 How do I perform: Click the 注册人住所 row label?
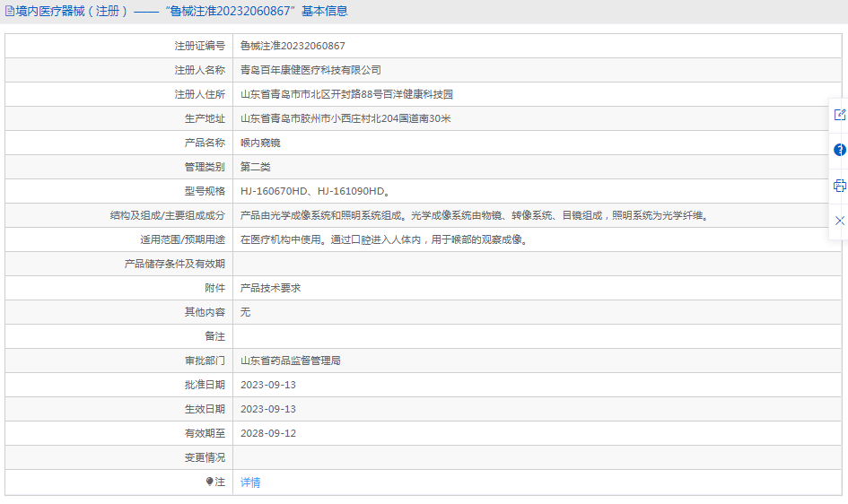pos(199,94)
